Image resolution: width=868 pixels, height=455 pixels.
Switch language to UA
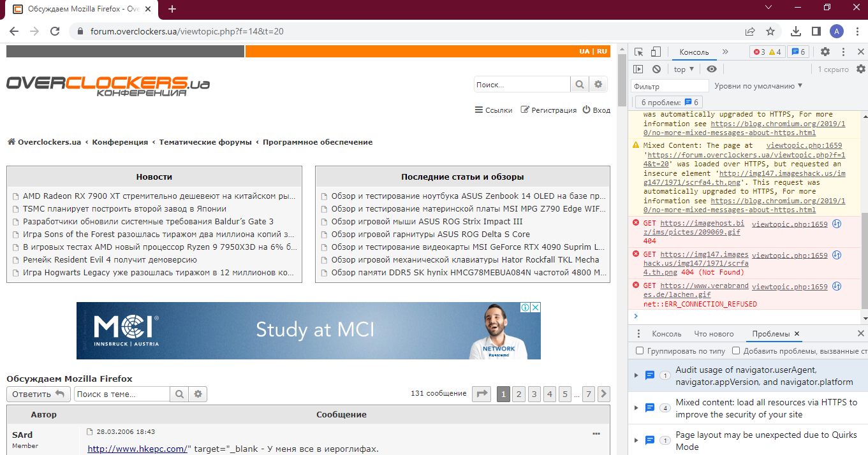point(584,51)
